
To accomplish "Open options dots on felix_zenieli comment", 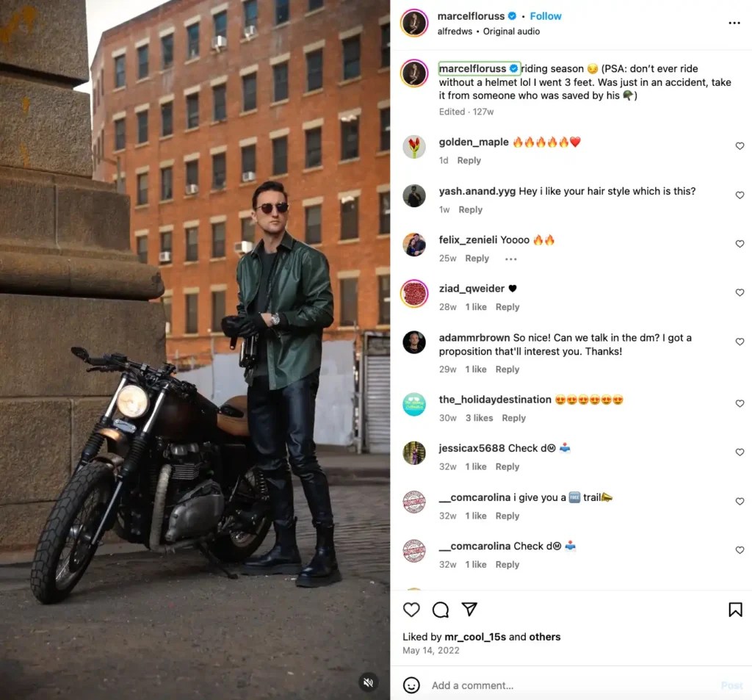I will tap(511, 259).
